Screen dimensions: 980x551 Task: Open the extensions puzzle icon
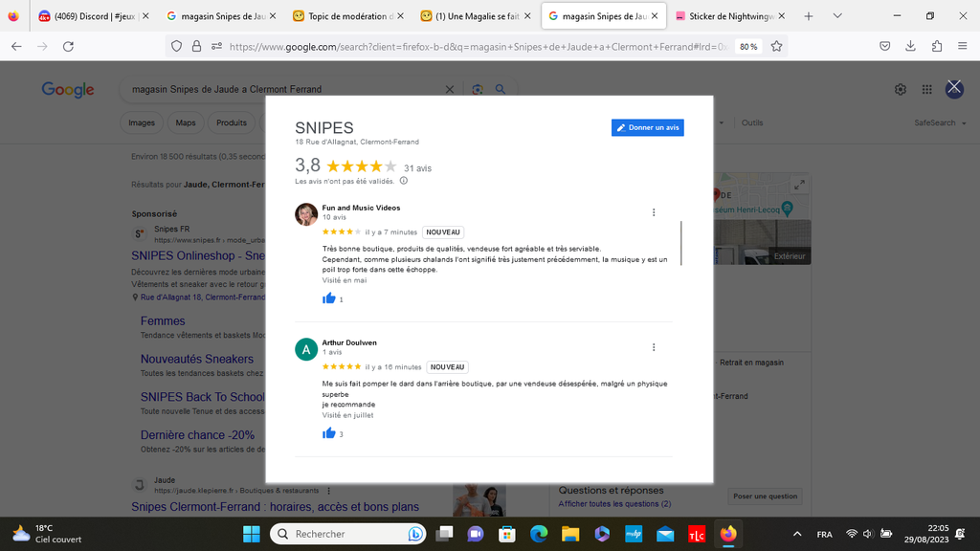[937, 46]
